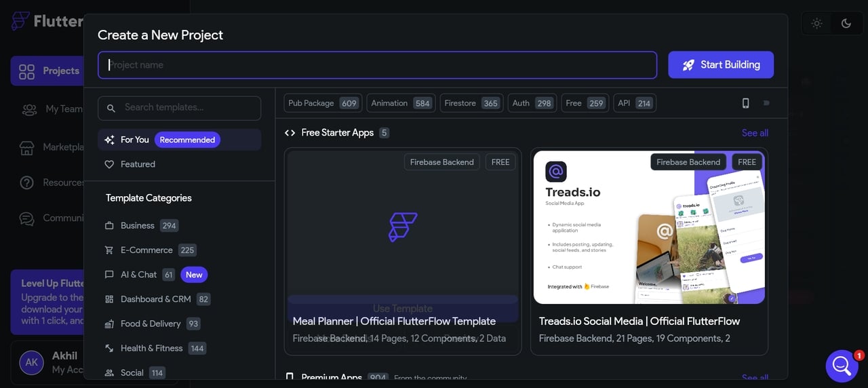
Task: Filter by Animation tag
Action: pos(401,103)
